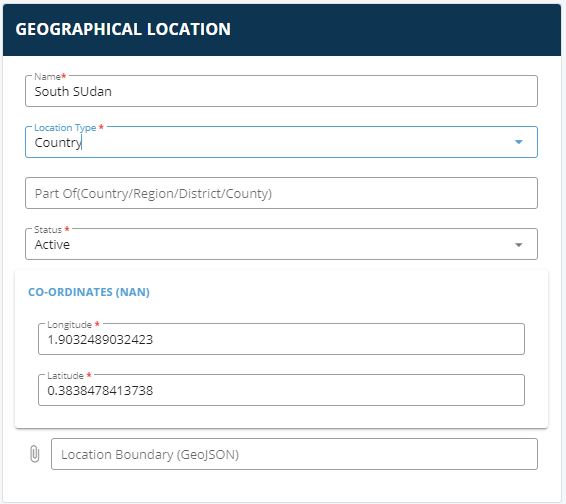566x504 pixels.
Task: Click the Status field label
Action: pyautogui.click(x=48, y=230)
